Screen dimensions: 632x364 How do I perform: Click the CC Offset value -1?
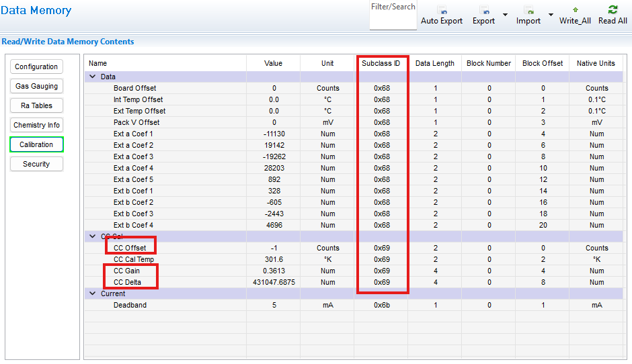click(x=274, y=248)
